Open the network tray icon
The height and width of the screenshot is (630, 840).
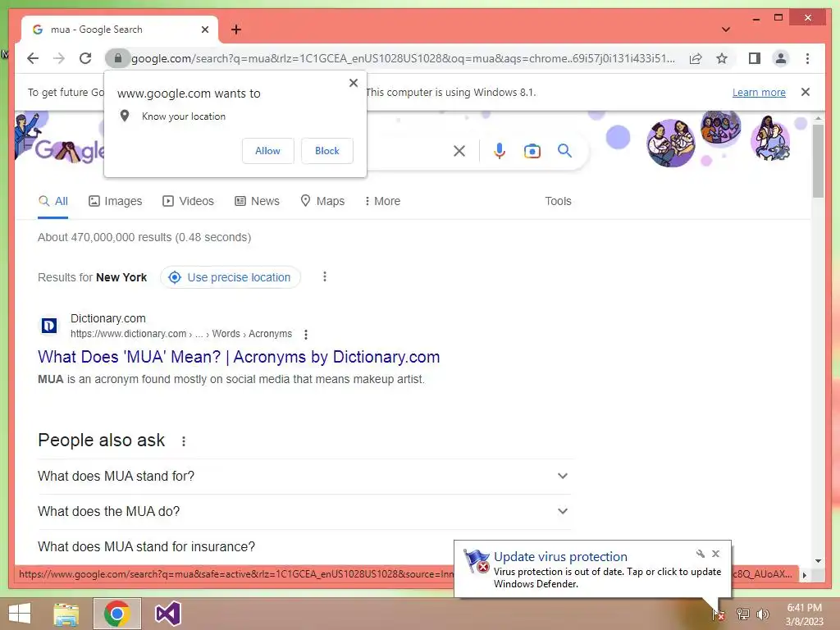(x=743, y=614)
